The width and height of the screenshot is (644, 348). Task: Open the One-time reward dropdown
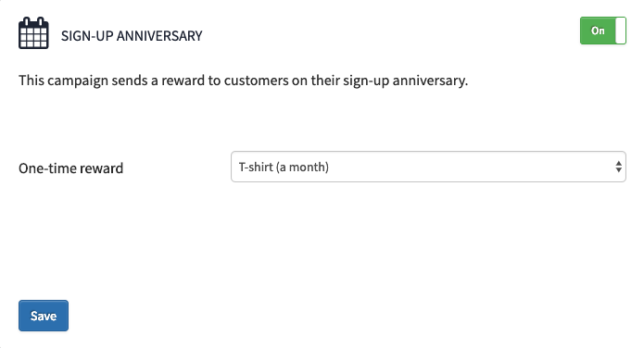tap(428, 167)
